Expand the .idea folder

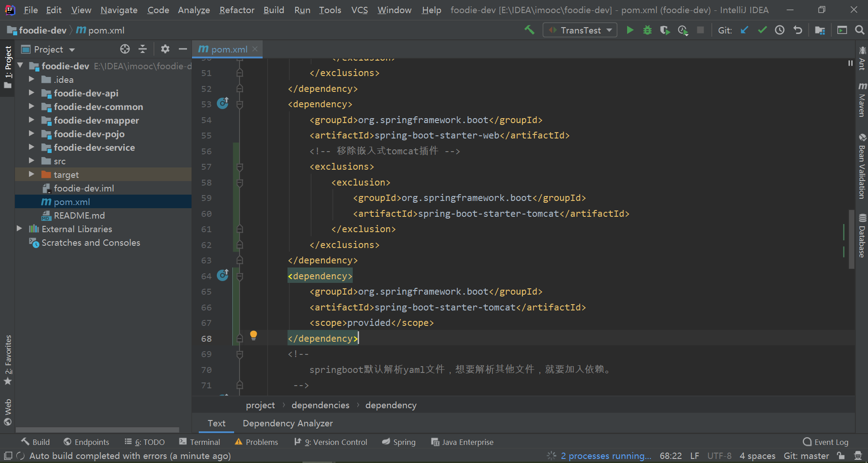coord(31,79)
